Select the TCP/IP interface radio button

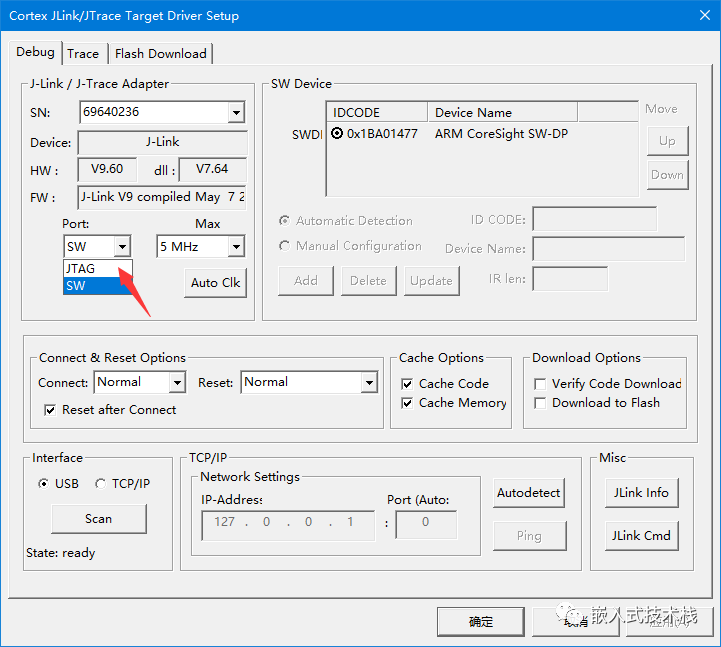click(x=100, y=484)
